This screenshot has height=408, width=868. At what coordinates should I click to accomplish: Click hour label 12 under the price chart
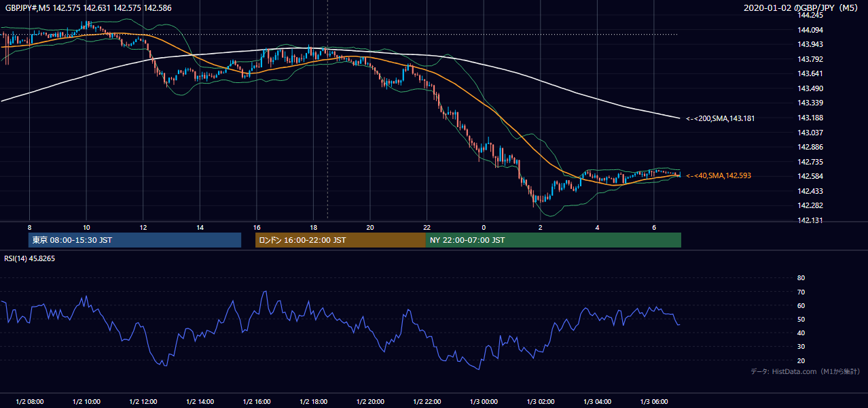(143, 227)
